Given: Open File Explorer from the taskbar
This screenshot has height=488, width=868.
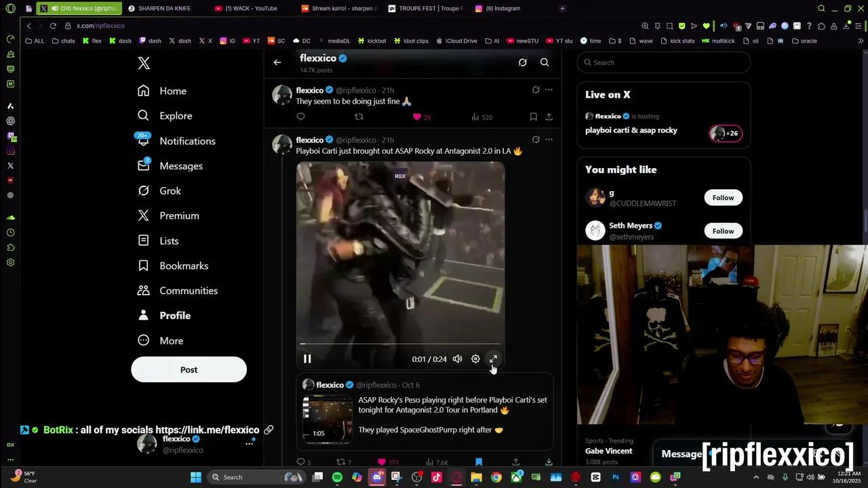Looking at the screenshot, I should click(476, 477).
